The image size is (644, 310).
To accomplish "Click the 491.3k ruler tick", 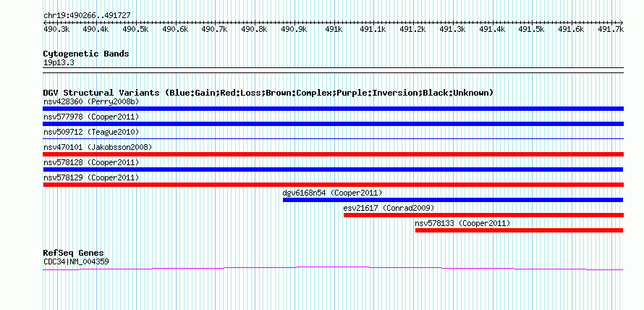I will point(453,29).
